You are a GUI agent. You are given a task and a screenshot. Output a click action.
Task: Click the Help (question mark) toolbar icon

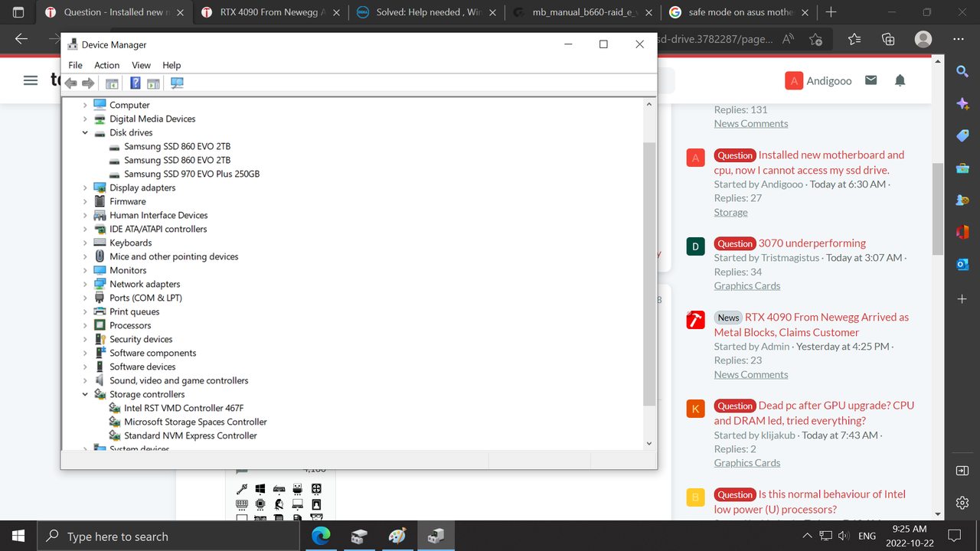[135, 83]
